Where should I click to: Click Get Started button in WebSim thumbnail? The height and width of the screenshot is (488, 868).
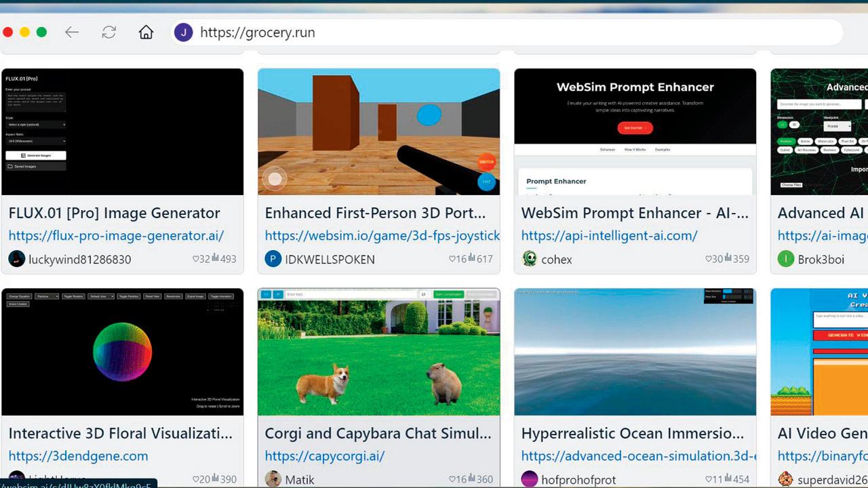pos(635,127)
